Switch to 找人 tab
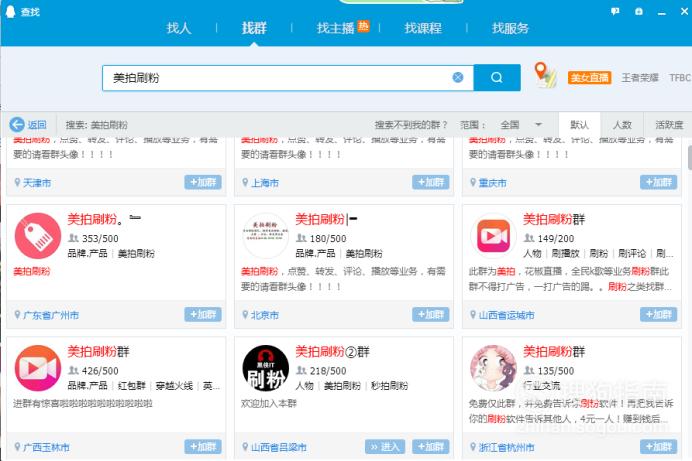The height and width of the screenshot is (461, 692). [x=179, y=28]
